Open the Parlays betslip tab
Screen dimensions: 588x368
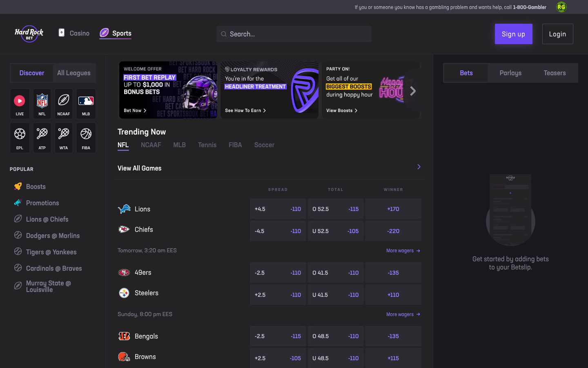pyautogui.click(x=510, y=73)
